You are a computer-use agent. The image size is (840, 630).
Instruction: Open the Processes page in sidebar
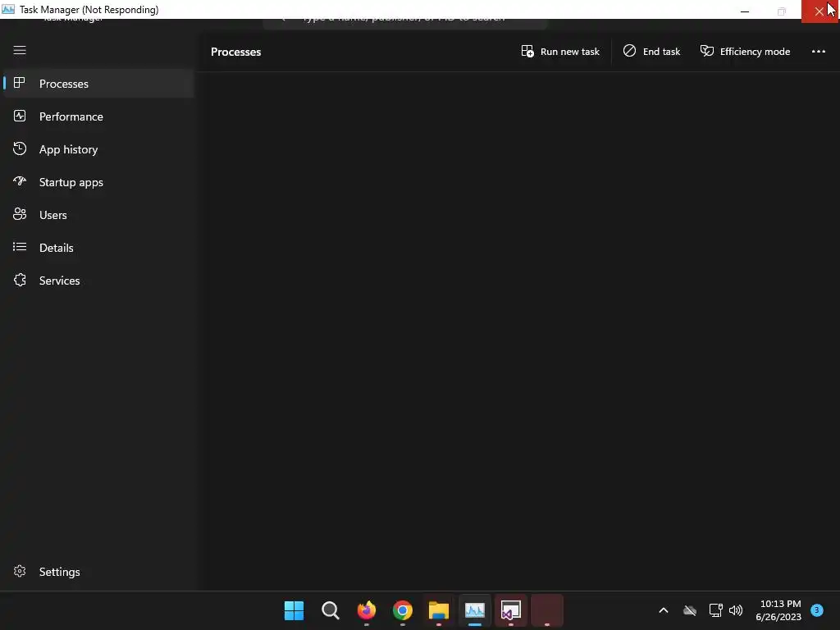pyautogui.click(x=98, y=84)
